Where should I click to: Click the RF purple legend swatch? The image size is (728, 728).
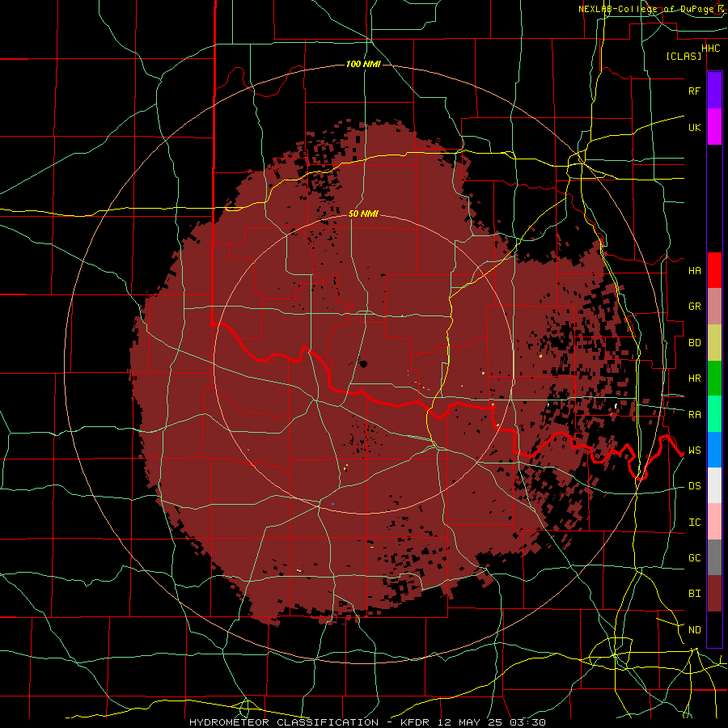click(714, 91)
